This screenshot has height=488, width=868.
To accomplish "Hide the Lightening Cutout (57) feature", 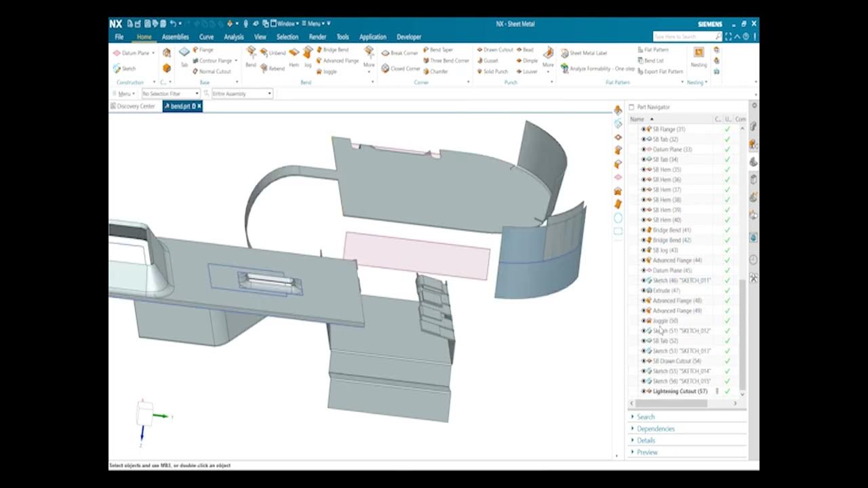I will 644,391.
